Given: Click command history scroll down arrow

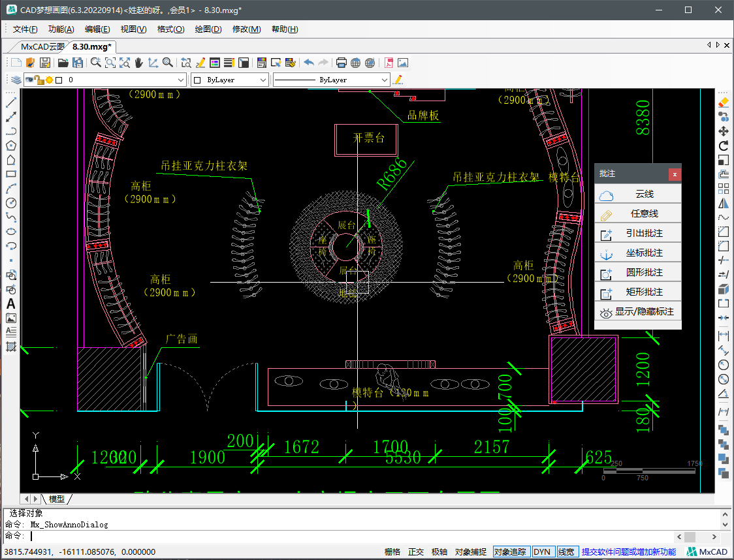Looking at the screenshot, I should pyautogui.click(x=726, y=525).
